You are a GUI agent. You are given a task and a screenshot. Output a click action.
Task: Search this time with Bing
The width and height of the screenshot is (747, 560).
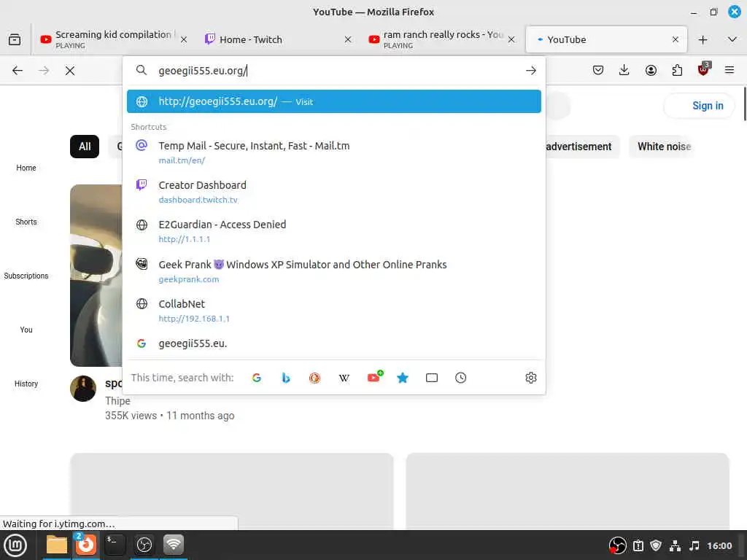(x=286, y=378)
